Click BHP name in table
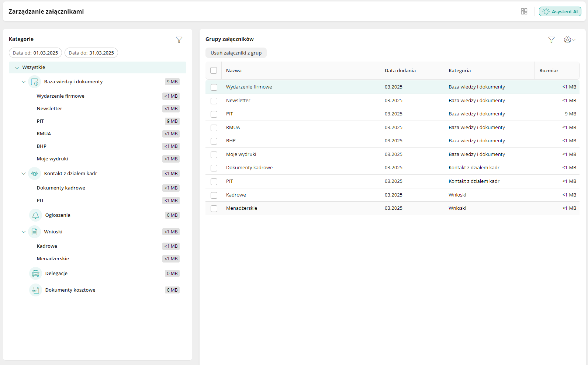588x365 pixels. click(x=231, y=141)
